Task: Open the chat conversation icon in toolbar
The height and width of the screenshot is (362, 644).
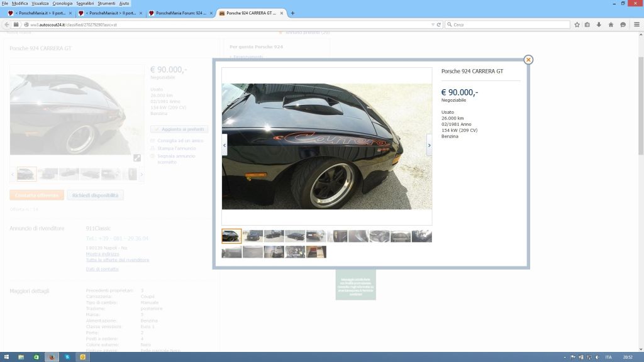Action: [x=623, y=25]
